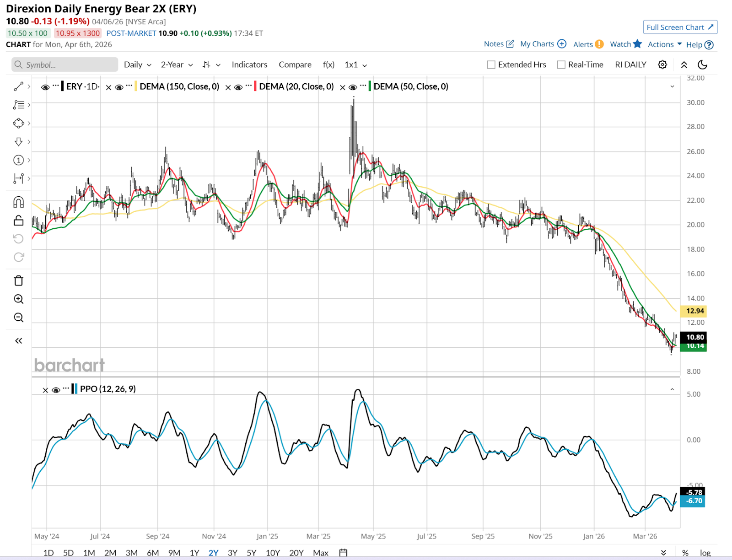Click the zoom out magnifier icon
The image size is (732, 560).
pyautogui.click(x=18, y=318)
